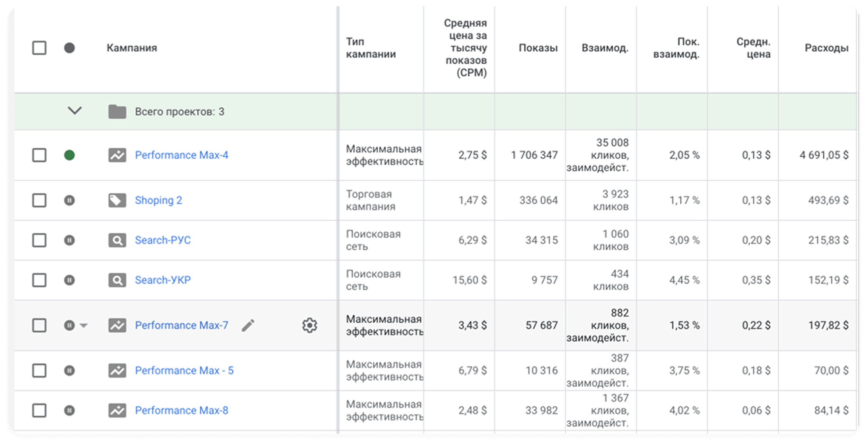Click the 4 691,05 $ cost cell of Performance Max-4
868x444 pixels.
(824, 155)
